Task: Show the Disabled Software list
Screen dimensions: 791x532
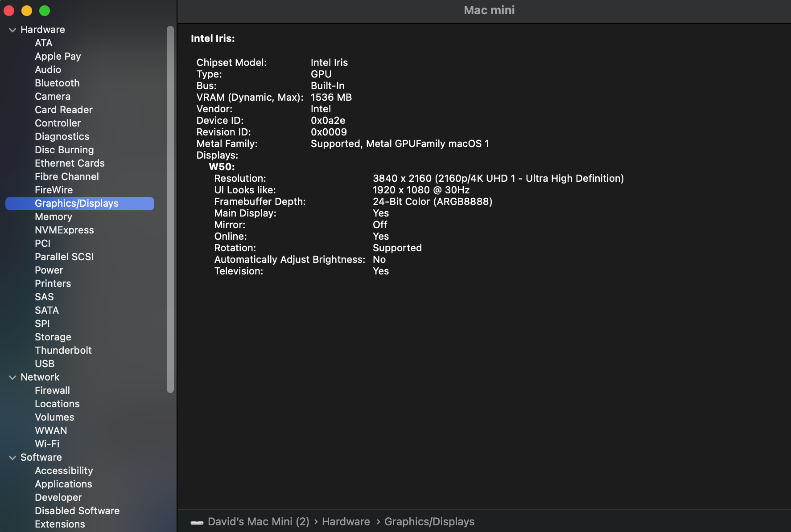Action: (x=77, y=511)
